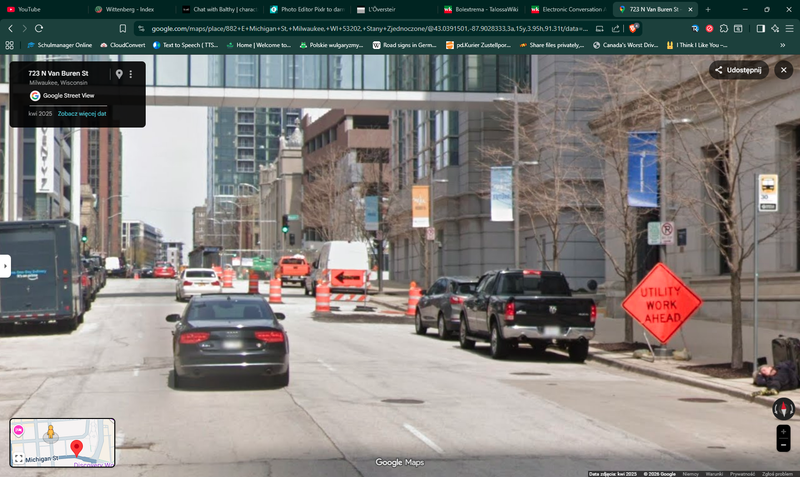Switch to the Photo Editor Pixlr tab
800x477 pixels.
[x=306, y=9]
